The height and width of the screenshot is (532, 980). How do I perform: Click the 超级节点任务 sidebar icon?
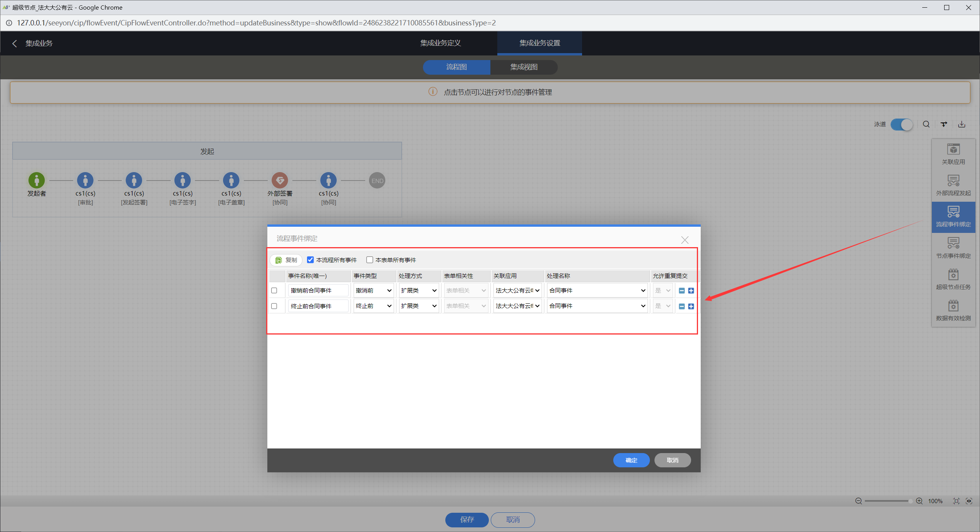click(953, 279)
